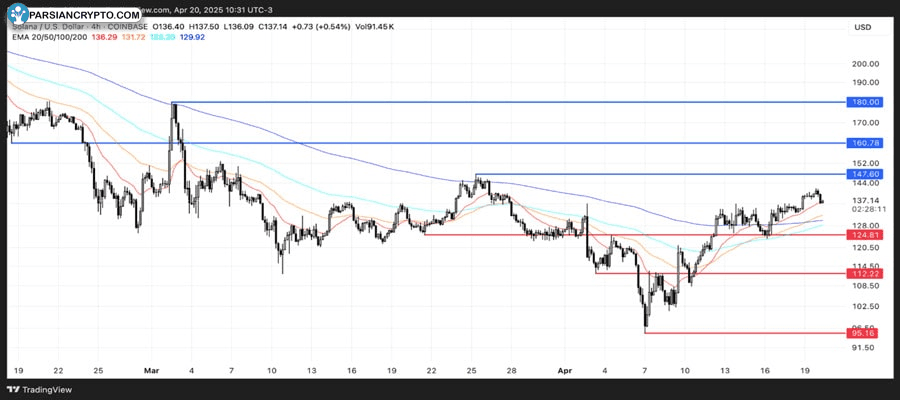Click the open value O136.40

click(x=166, y=26)
